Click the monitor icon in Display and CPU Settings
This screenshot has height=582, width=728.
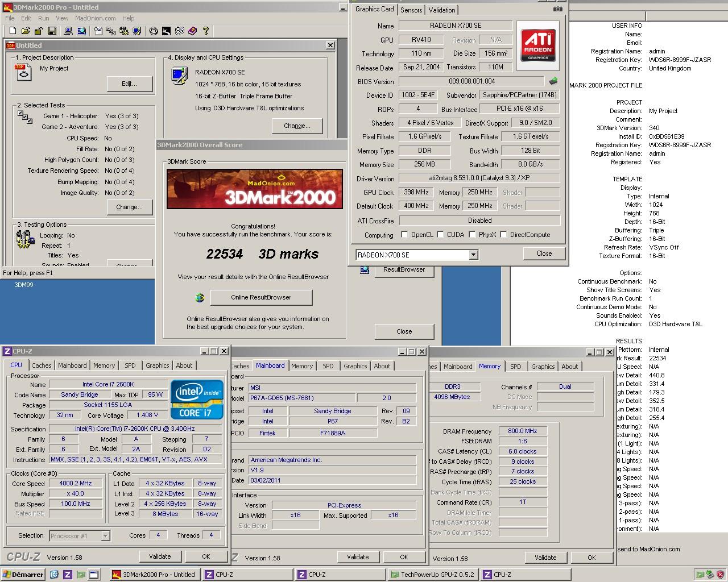(x=179, y=76)
